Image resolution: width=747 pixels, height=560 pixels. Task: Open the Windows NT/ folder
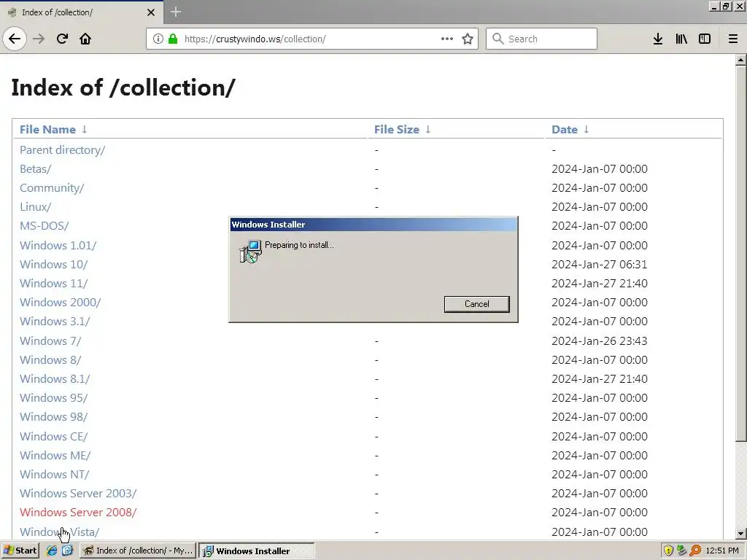54,475
